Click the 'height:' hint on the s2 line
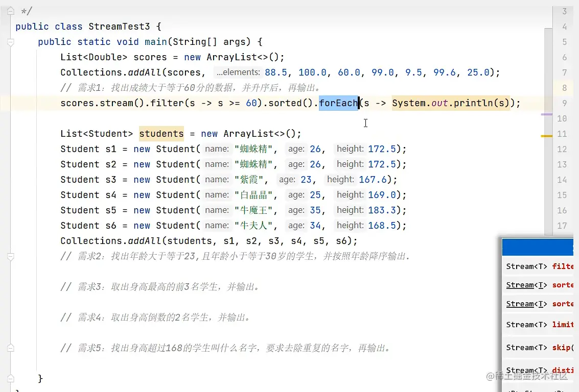Image resolution: width=579 pixels, height=392 pixels. coord(350,164)
